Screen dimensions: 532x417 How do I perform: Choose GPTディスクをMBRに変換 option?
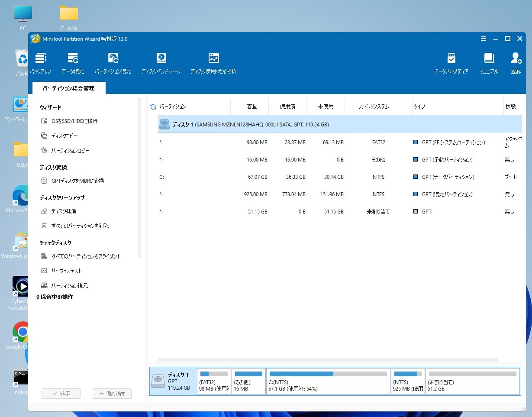tap(77, 181)
